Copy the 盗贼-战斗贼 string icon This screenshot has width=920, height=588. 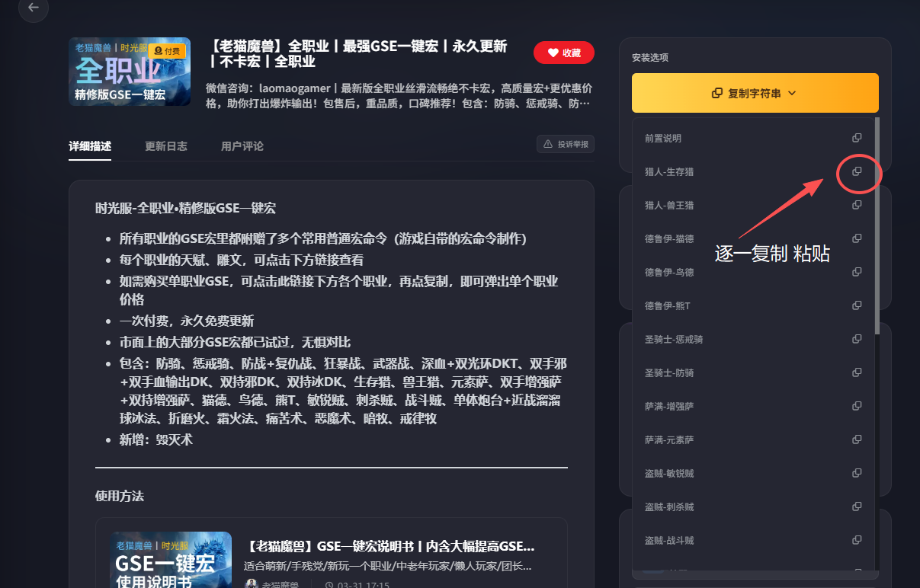tap(857, 540)
